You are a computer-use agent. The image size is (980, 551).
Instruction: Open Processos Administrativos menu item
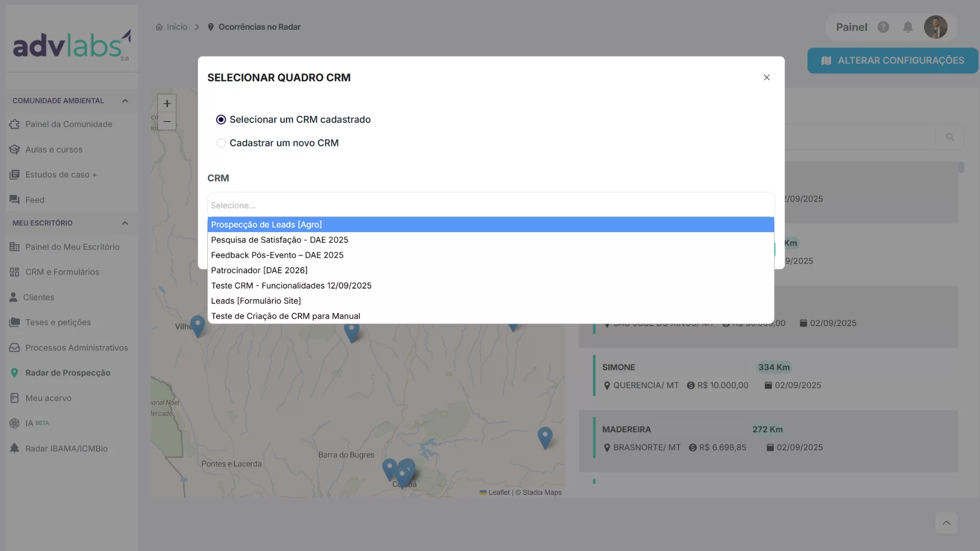tap(77, 347)
